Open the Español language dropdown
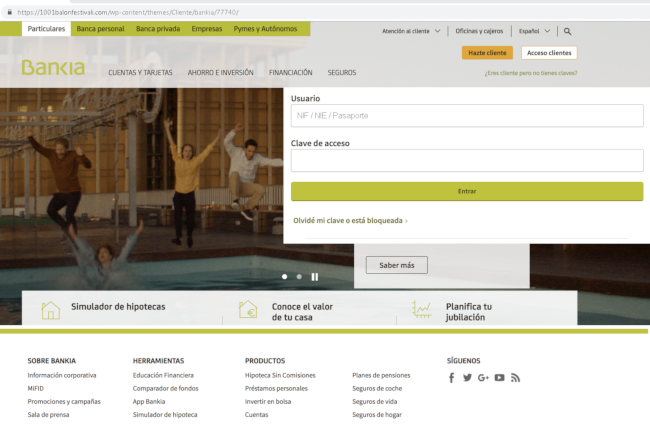Viewport: 650px width, 429px height. pos(533,31)
